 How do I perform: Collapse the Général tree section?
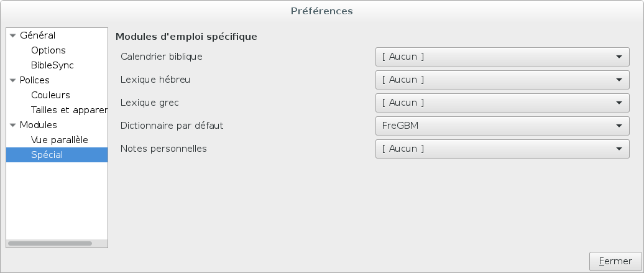click(12, 36)
